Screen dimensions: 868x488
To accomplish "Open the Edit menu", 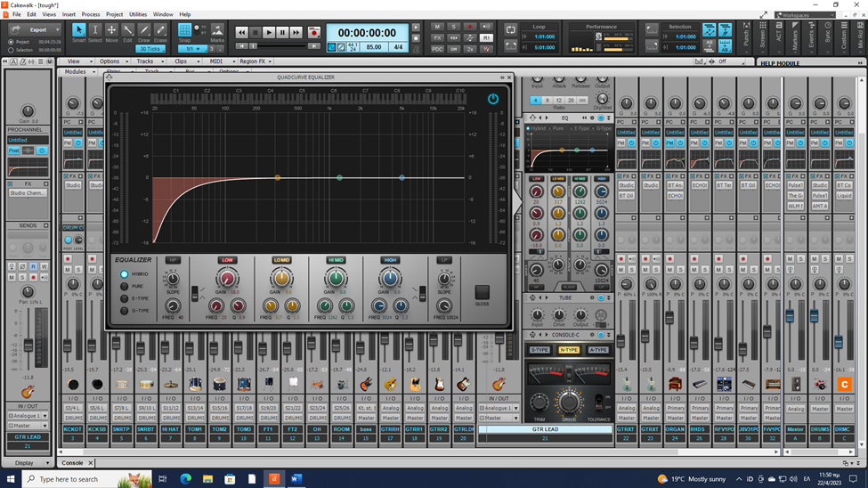I will coord(31,14).
